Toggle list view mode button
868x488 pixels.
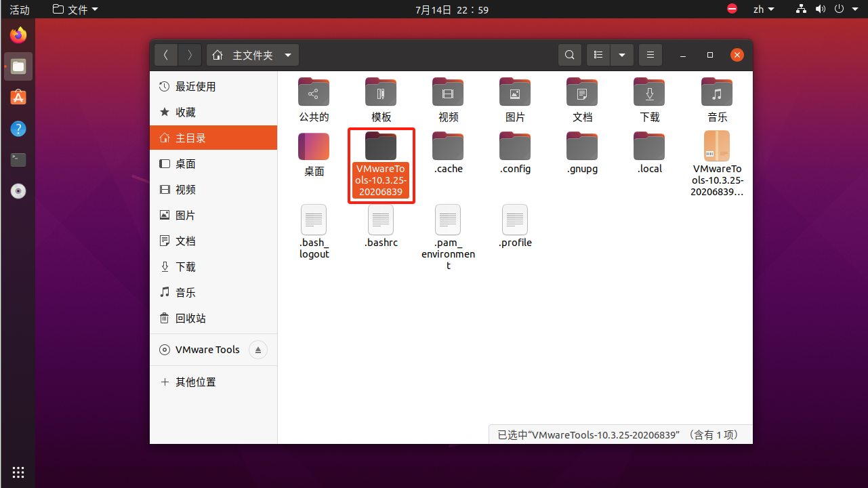598,55
